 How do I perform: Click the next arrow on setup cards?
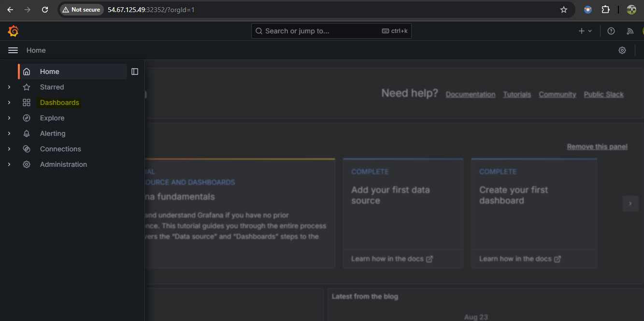click(630, 204)
